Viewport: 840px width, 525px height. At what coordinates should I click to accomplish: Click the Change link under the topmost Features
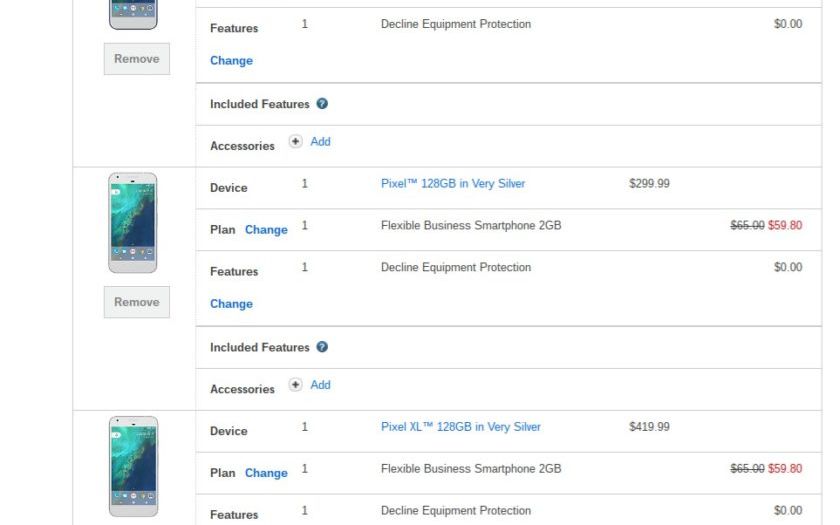(231, 61)
